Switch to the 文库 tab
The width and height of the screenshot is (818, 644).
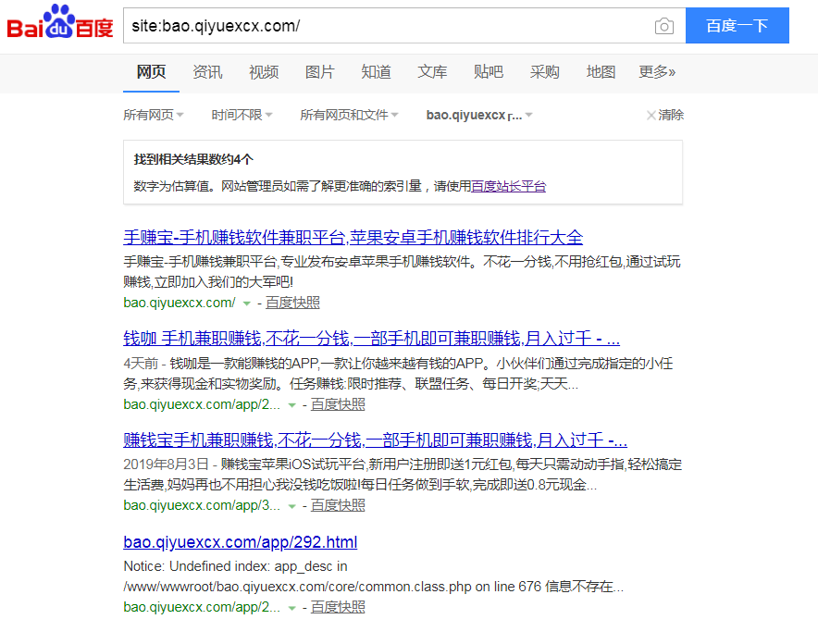point(432,72)
